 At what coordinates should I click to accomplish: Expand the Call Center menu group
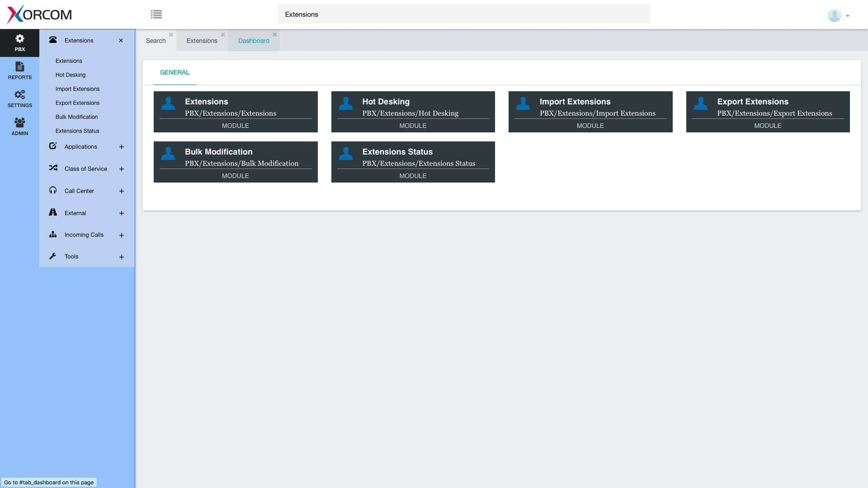(121, 191)
